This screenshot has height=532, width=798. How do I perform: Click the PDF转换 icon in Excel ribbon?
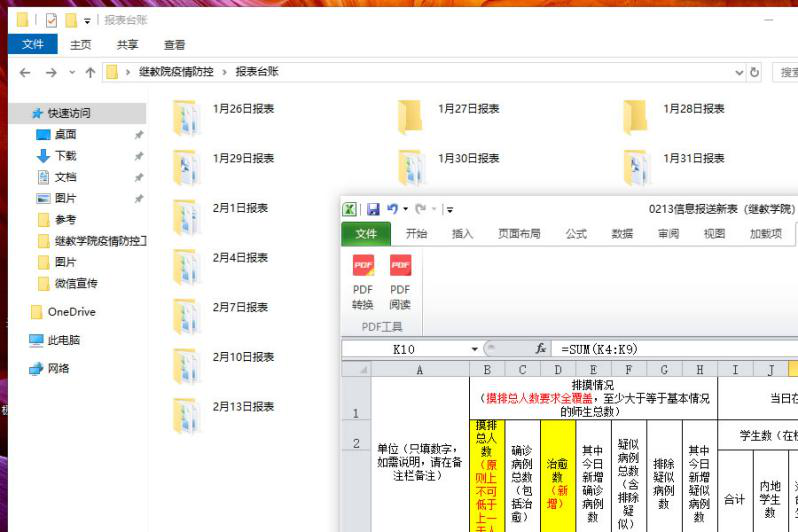[x=362, y=281]
